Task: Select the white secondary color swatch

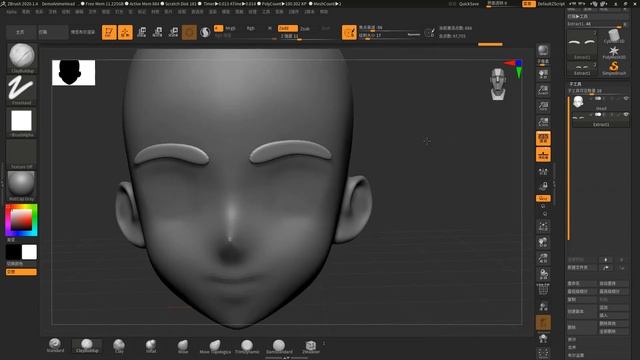Action: [29, 252]
